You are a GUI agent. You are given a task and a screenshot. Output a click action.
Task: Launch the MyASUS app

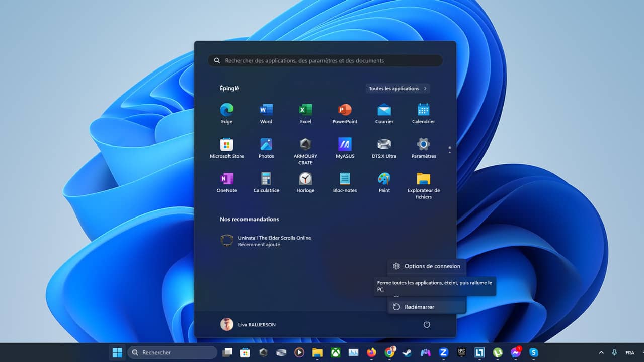[345, 148]
